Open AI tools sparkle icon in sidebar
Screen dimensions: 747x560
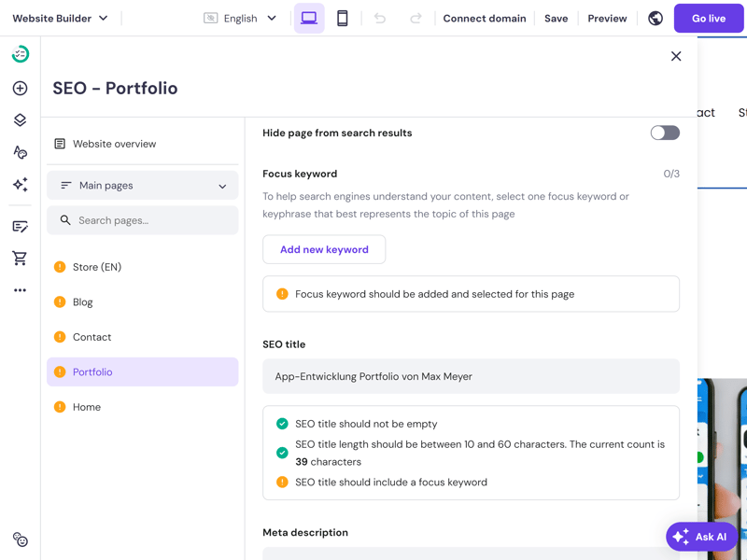point(20,184)
